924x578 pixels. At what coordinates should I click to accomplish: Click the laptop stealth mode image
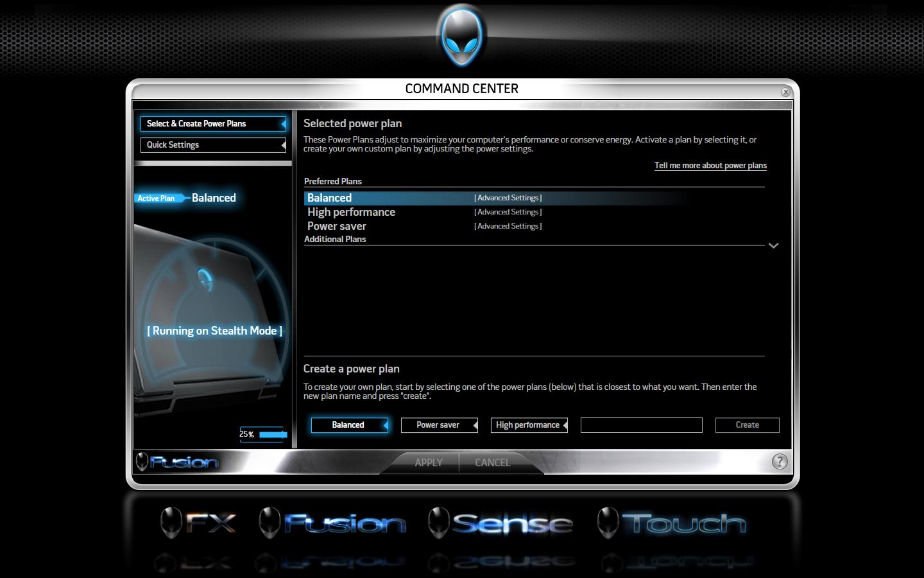(212, 321)
